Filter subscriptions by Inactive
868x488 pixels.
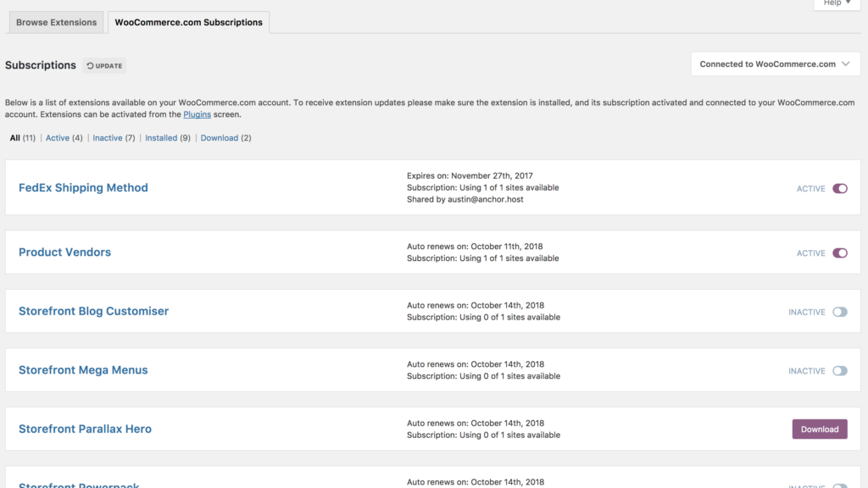pyautogui.click(x=107, y=138)
